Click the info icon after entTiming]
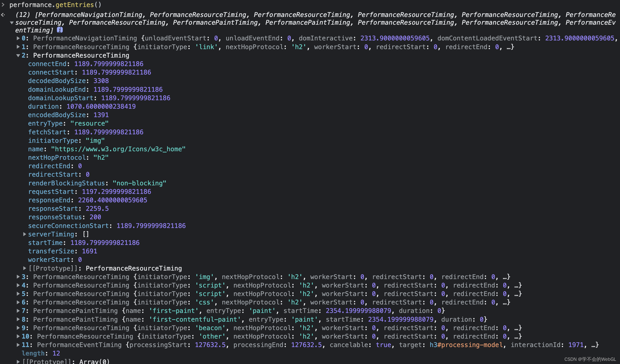 (60, 30)
